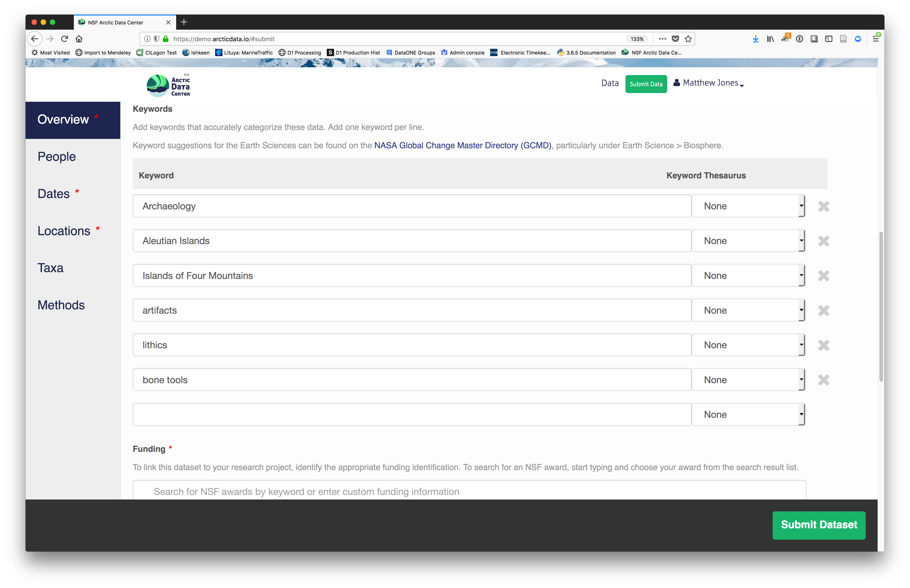This screenshot has height=588, width=910.
Task: Save to Pocket icon in address bar
Action: (675, 39)
